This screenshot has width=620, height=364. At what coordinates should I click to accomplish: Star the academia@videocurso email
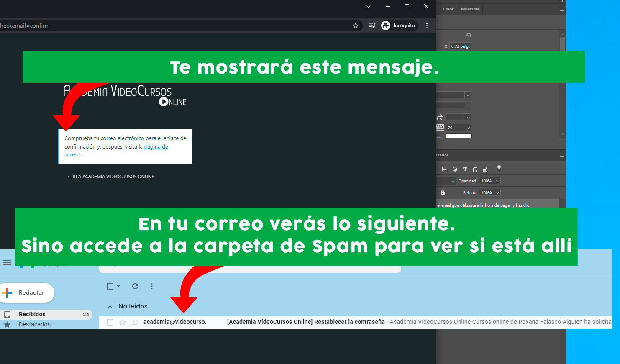point(123,322)
